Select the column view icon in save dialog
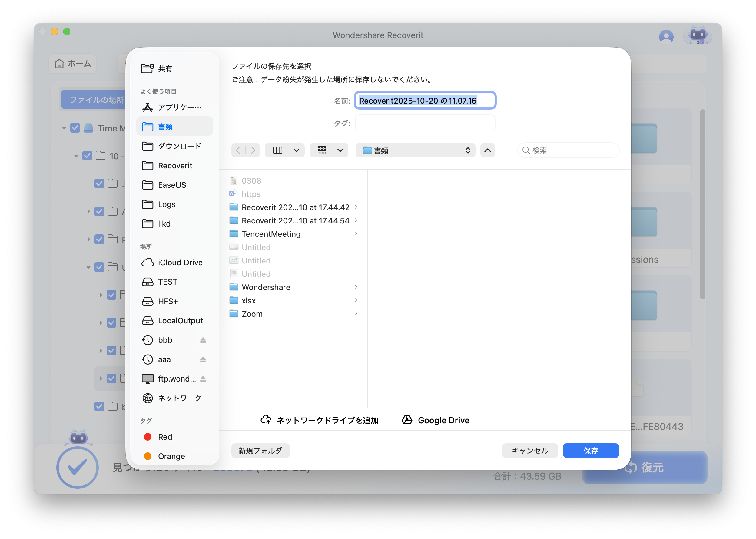Viewport: 756px width, 539px height. coord(277,150)
